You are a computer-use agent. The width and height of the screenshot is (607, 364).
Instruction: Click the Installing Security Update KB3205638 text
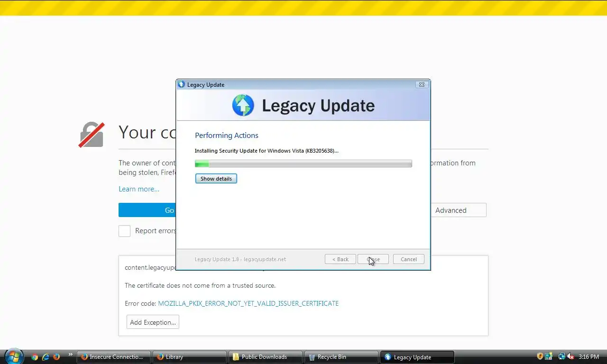[267, 151]
